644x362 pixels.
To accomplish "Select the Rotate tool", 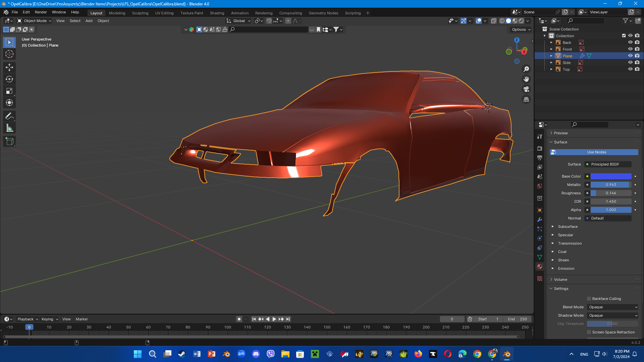I will [9, 79].
